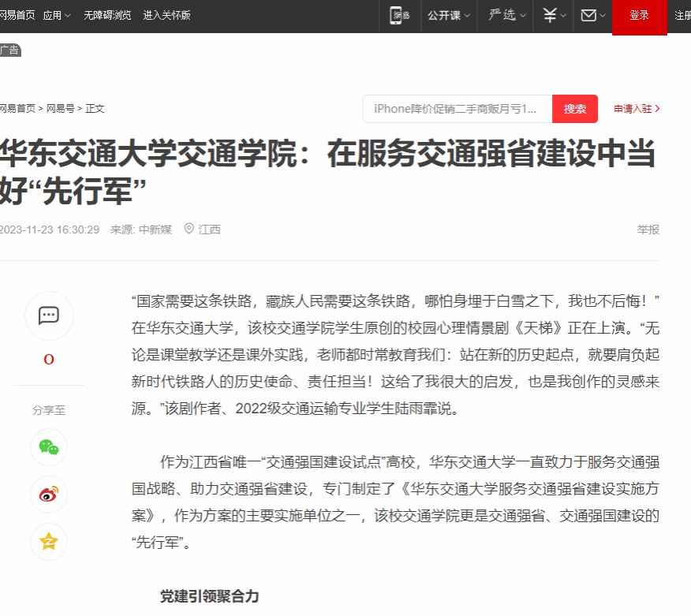The width and height of the screenshot is (691, 616).
Task: Expand the 应用 dropdown menu
Action: (56, 16)
